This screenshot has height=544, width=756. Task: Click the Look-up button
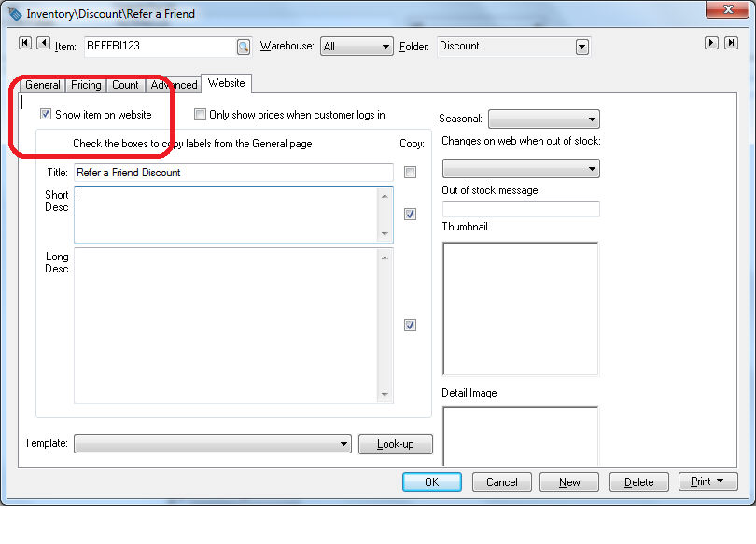coord(395,444)
